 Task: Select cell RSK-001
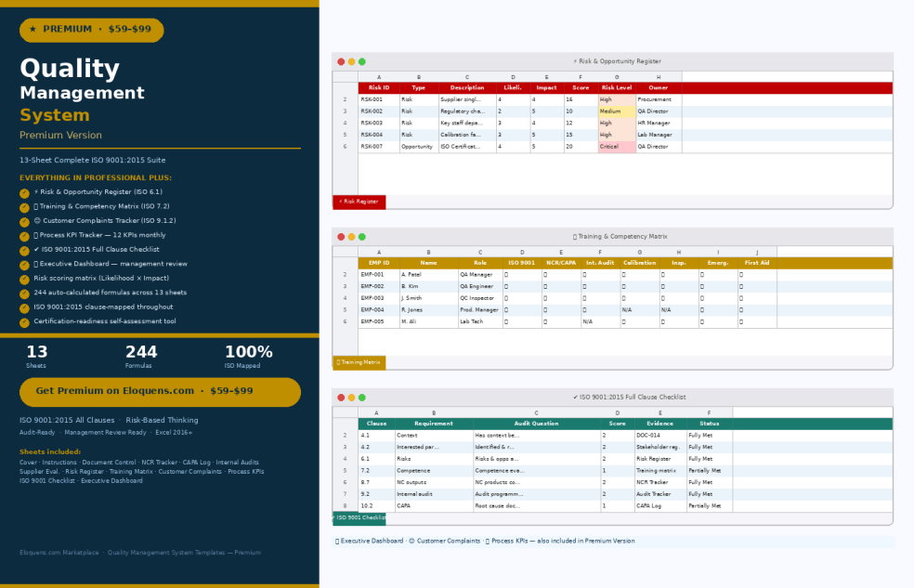(x=379, y=100)
